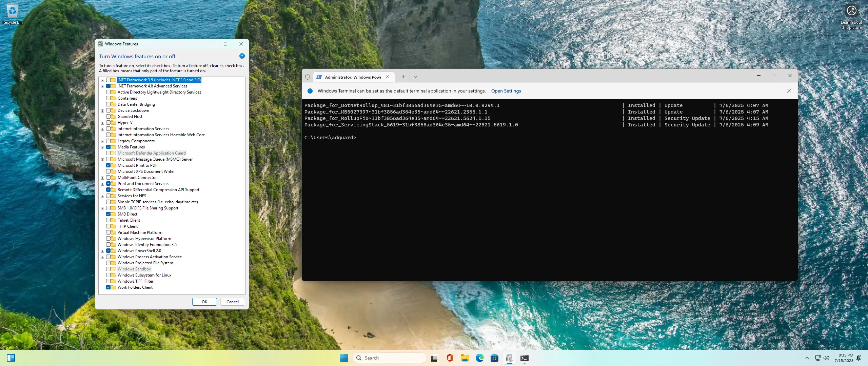The width and height of the screenshot is (868, 366).
Task: Check Windows Subsystem for Linux box
Action: 108,275
